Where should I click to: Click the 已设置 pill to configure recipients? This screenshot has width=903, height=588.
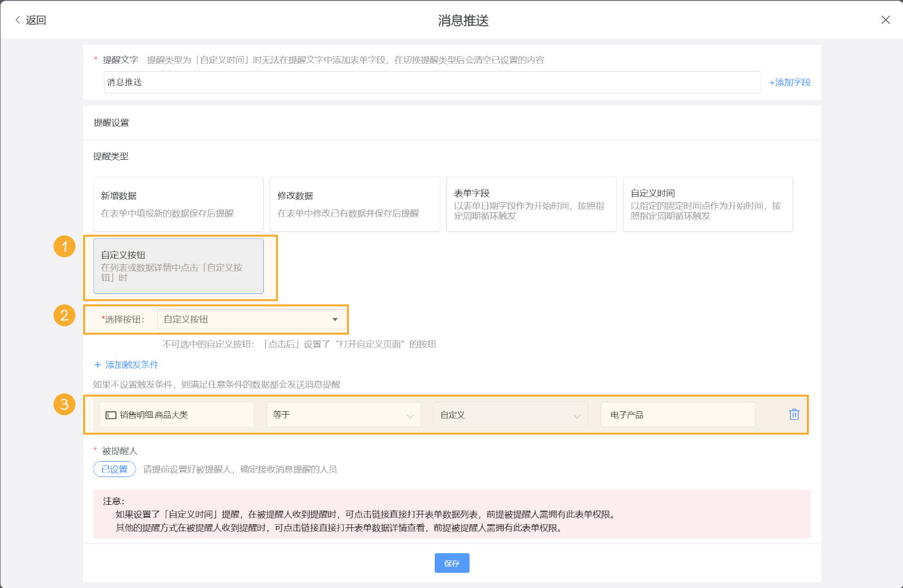pyautogui.click(x=114, y=469)
